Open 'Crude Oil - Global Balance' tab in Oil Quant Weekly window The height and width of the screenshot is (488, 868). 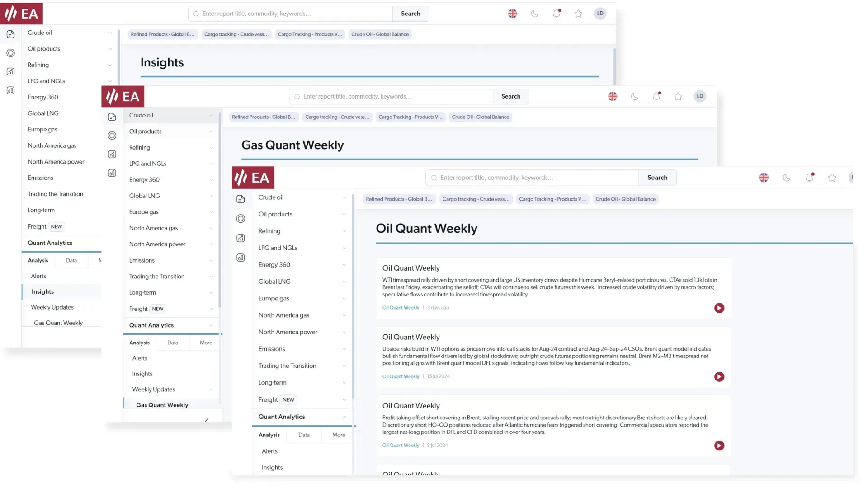[x=625, y=199]
